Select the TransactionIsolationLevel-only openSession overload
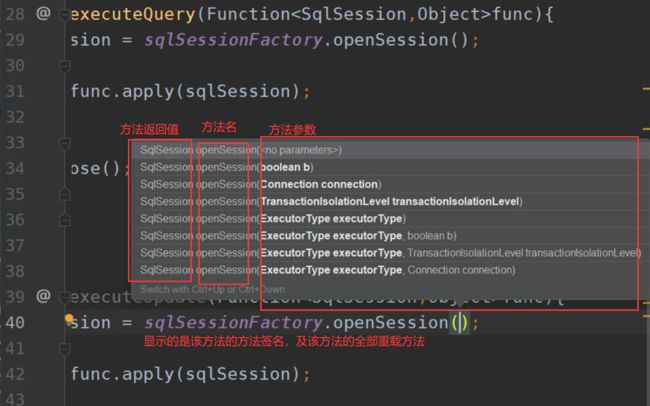Image resolution: width=650 pixels, height=406 pixels. [x=390, y=201]
